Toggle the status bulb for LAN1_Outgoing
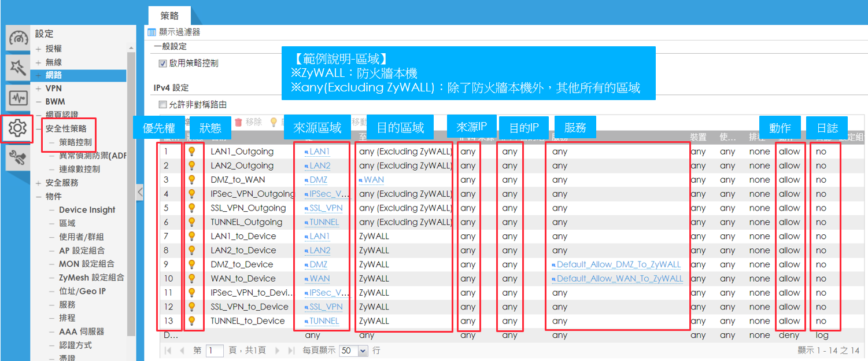The height and width of the screenshot is (361, 868). coord(192,152)
